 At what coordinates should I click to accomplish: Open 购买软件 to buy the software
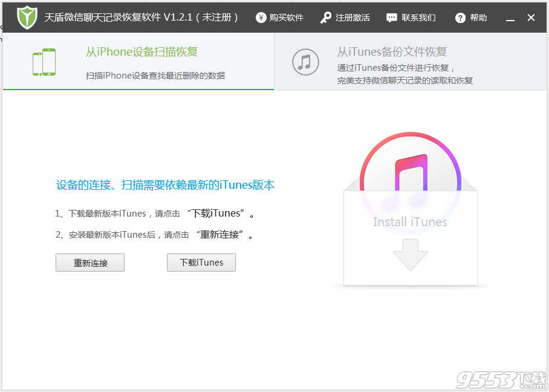[287, 18]
